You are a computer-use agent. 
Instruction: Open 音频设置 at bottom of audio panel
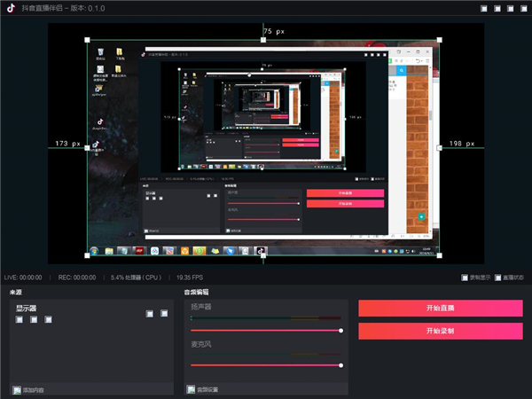(x=190, y=389)
